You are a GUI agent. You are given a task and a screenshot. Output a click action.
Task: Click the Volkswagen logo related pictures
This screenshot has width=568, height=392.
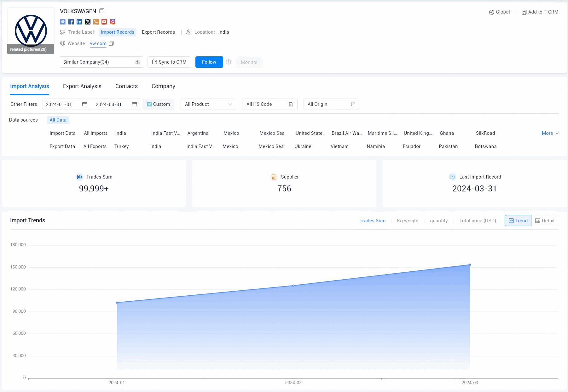(31, 31)
